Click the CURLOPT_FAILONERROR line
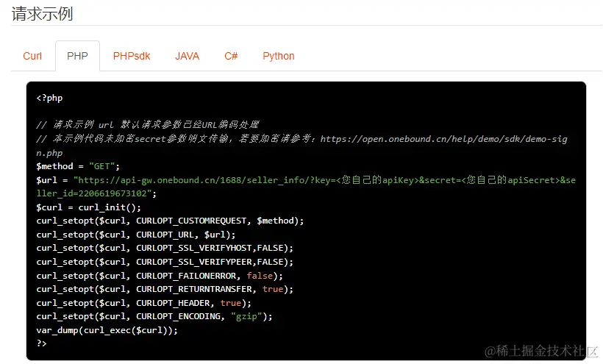This screenshot has height=364, width=603. [160, 276]
